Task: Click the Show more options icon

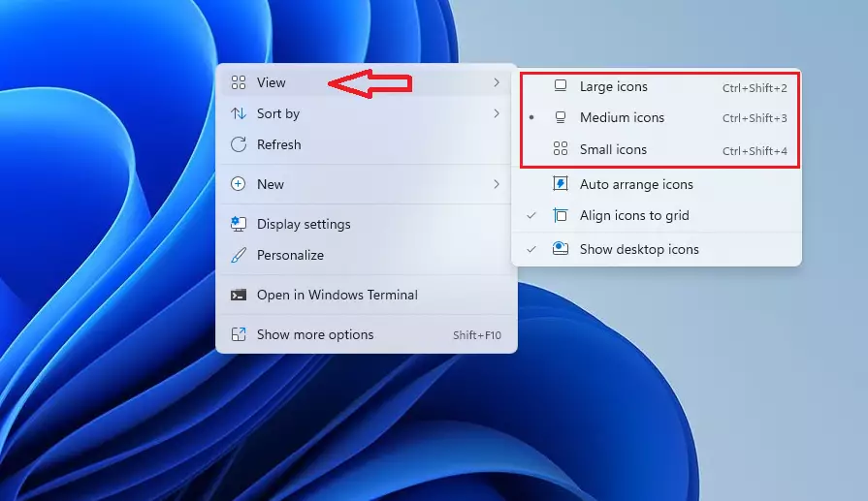Action: click(239, 334)
